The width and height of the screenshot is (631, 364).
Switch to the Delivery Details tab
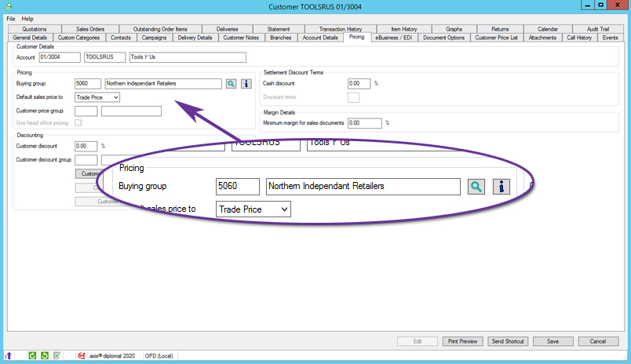click(195, 38)
